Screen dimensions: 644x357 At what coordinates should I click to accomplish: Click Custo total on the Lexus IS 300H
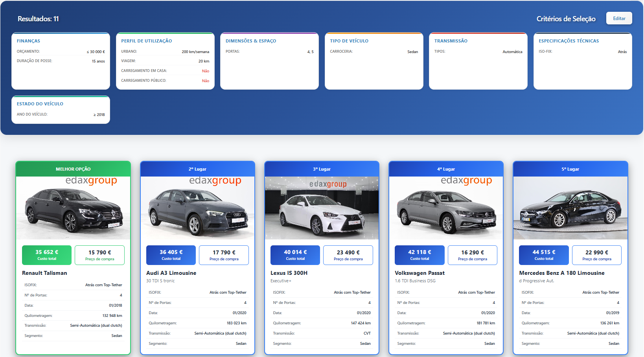tap(295, 255)
